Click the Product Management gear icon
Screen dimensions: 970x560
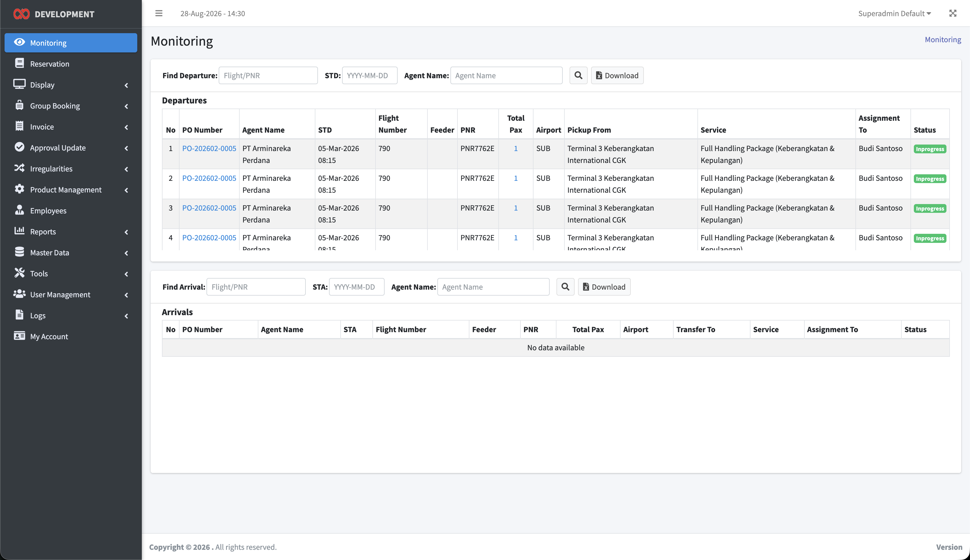coord(19,189)
